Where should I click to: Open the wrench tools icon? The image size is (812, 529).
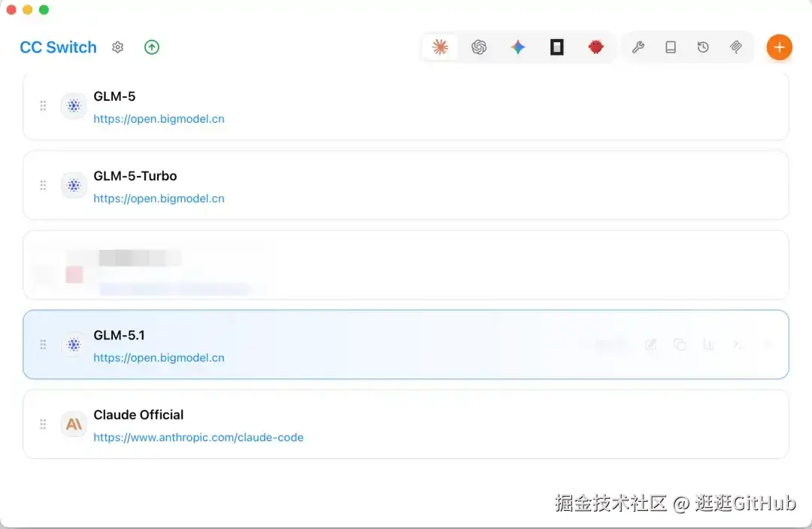(x=638, y=47)
